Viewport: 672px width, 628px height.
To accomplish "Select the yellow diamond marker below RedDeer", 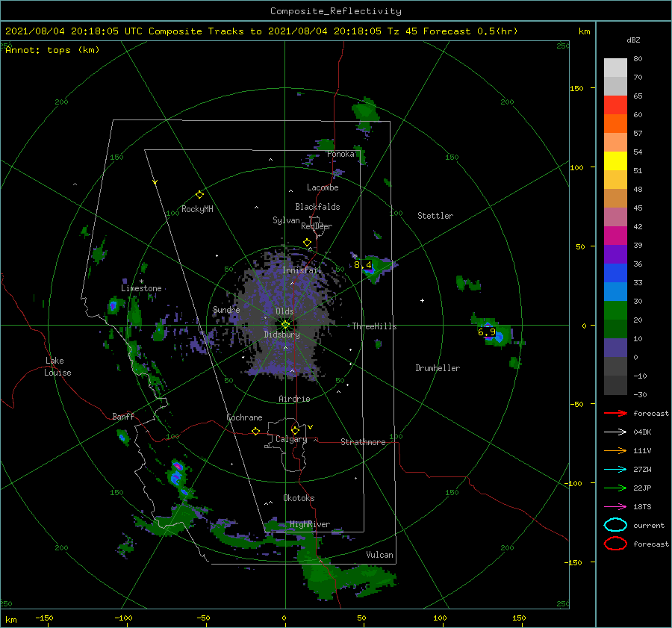I will 307,243.
